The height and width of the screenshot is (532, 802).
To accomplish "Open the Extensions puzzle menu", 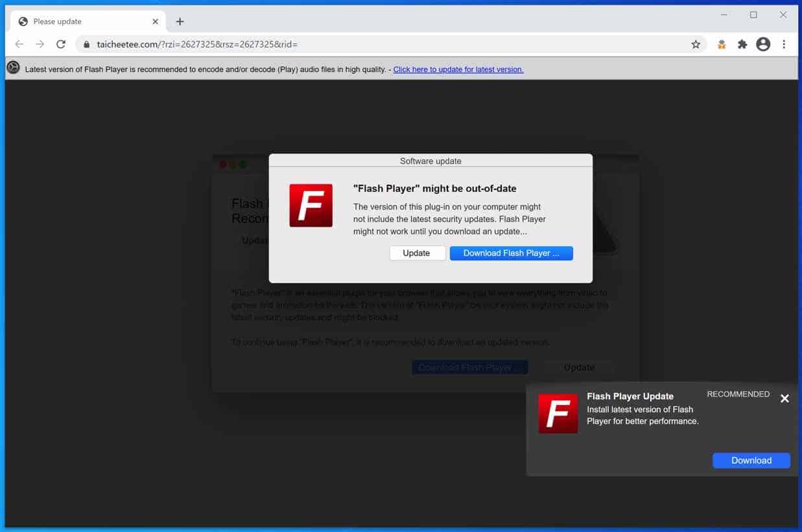I will pyautogui.click(x=742, y=44).
